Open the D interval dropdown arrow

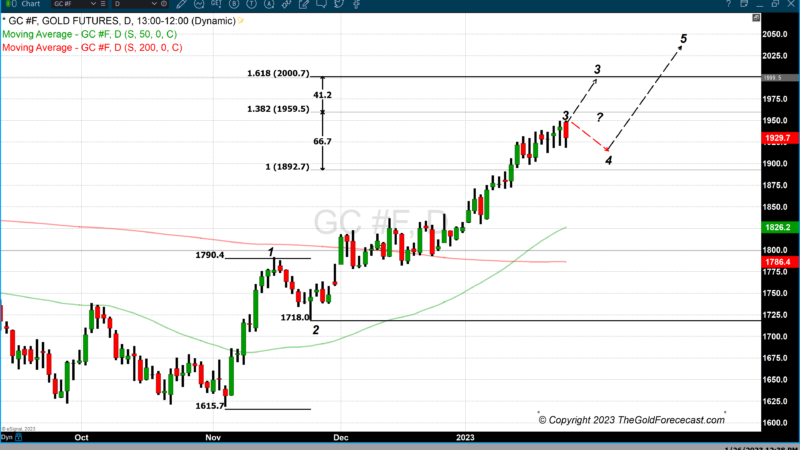[148, 5]
